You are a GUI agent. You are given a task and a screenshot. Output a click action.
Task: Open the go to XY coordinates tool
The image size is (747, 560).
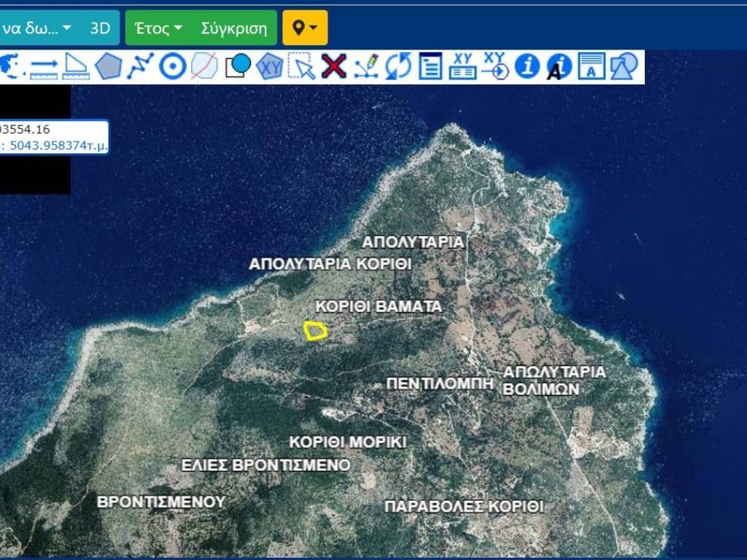point(495,66)
